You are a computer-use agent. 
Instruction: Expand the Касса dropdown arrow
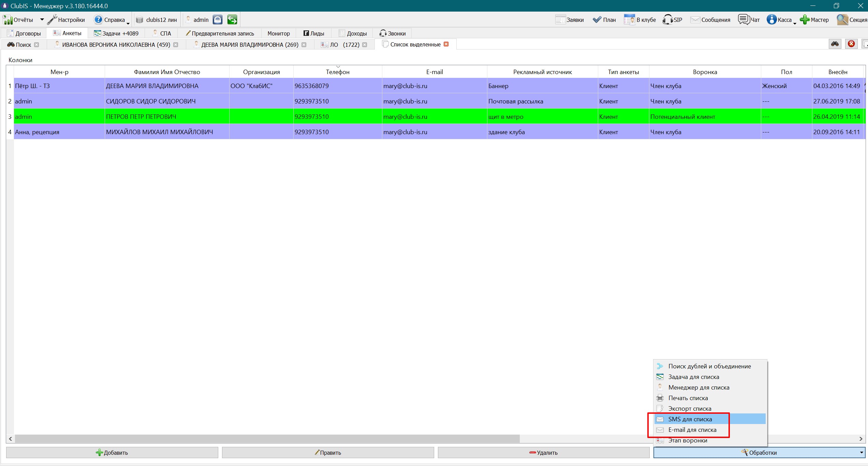[795, 23]
